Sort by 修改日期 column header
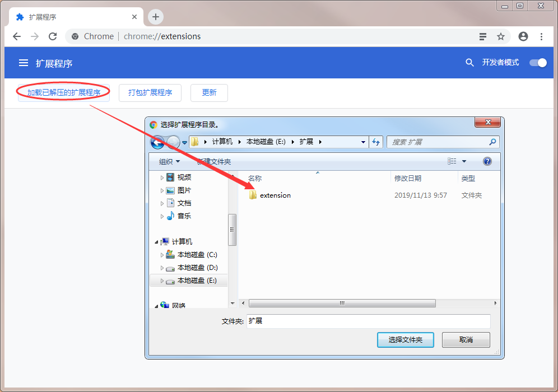Screen dimensions: 558x392 click(x=408, y=179)
